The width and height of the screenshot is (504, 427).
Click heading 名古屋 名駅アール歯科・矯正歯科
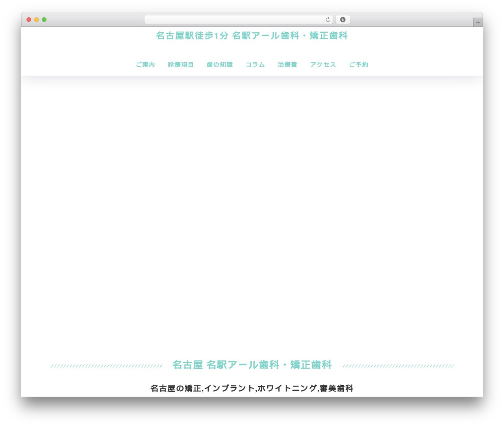coord(252,365)
